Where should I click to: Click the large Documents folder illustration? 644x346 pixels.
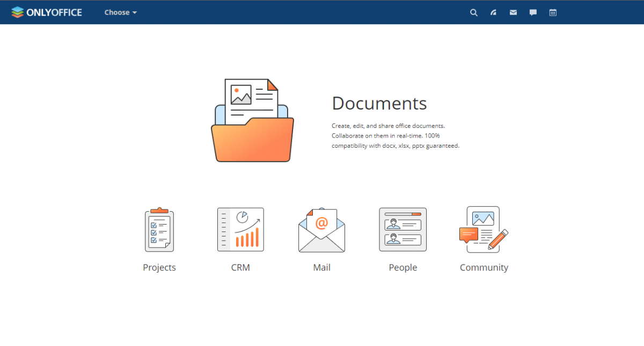tap(252, 121)
